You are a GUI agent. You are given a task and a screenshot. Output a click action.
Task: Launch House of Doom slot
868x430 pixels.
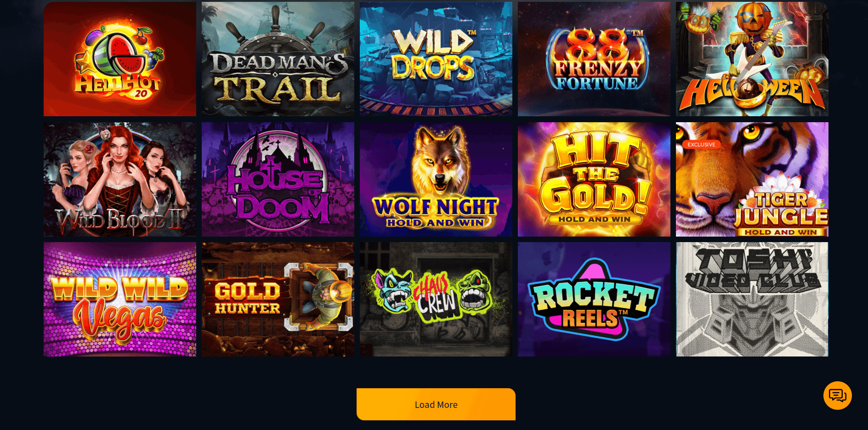point(278,179)
